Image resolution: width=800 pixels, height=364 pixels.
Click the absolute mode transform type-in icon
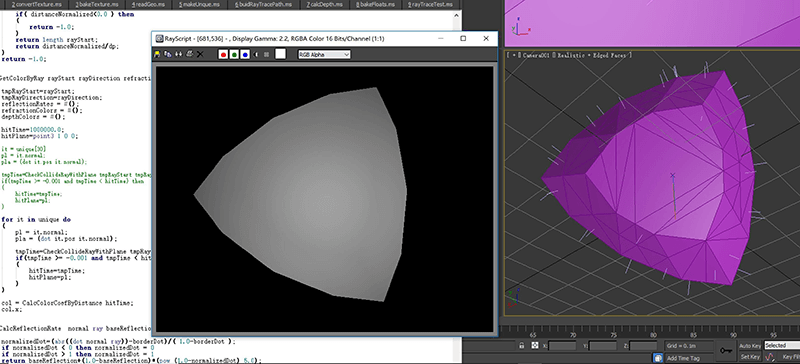(x=534, y=346)
